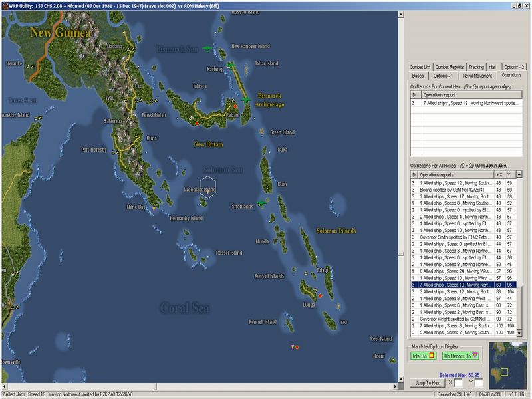Select the 'Governor Smith spotted by F1M2 Pete' row
Image resolution: width=532 pixels, height=399 pixels.
[463, 237]
